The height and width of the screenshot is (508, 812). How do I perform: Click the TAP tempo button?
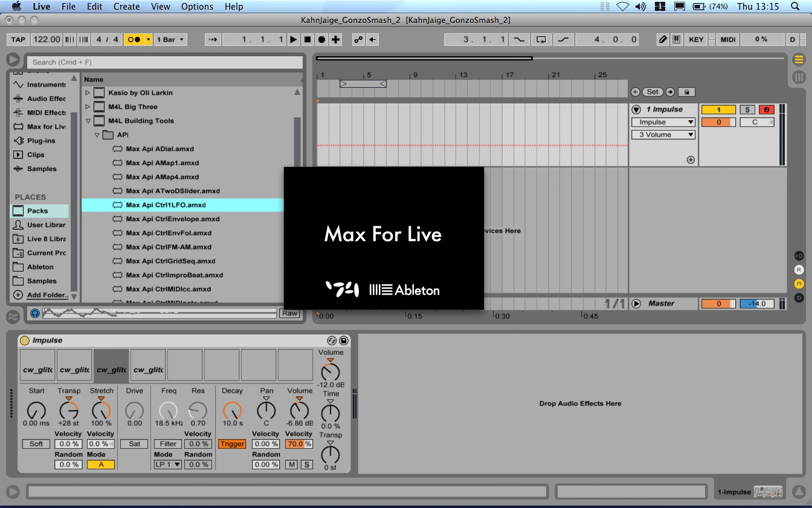tap(18, 39)
